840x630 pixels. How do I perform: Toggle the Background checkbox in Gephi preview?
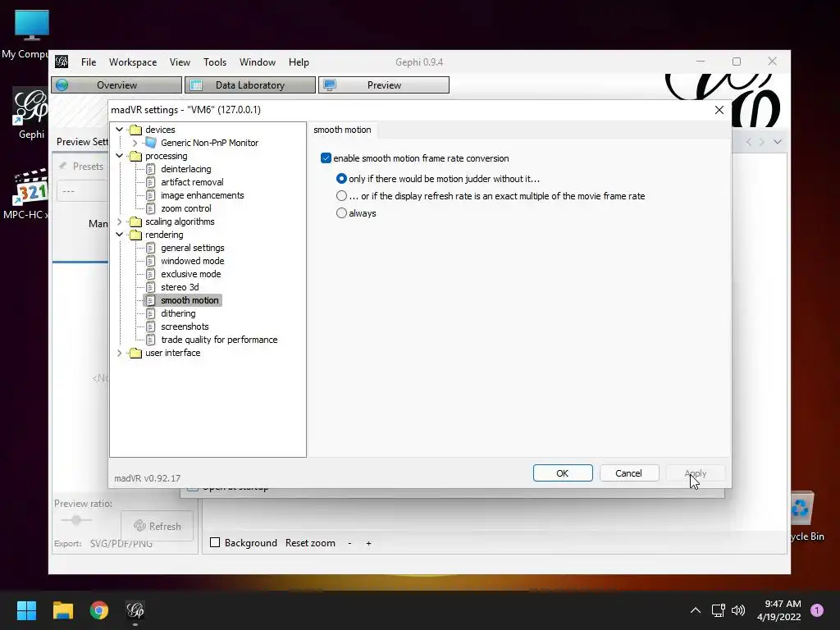(215, 543)
